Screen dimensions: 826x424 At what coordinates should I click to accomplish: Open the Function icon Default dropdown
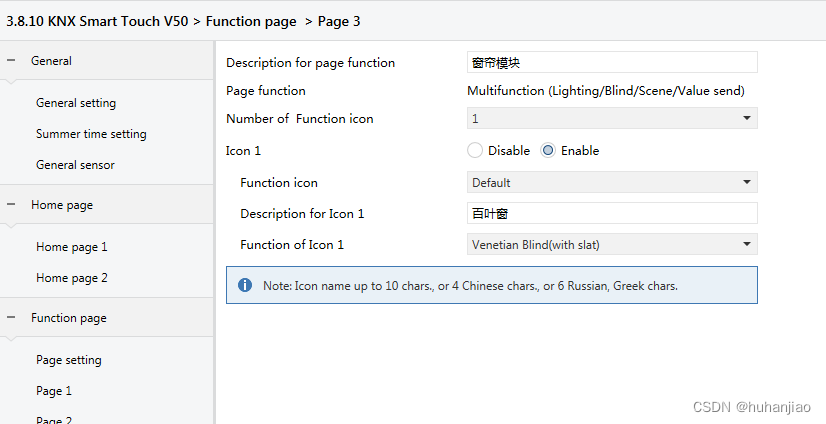612,183
